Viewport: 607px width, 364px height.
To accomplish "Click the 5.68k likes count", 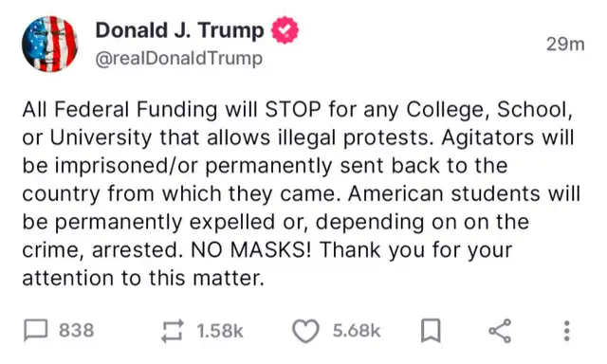I will pos(357,331).
